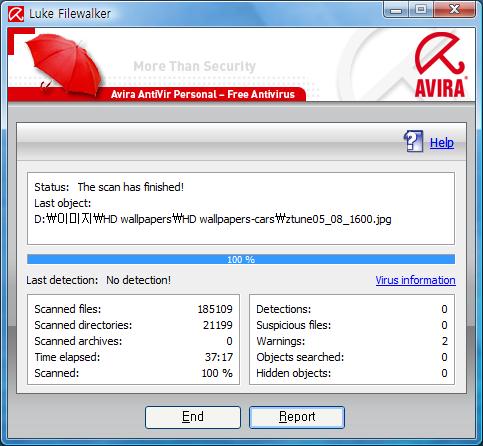Click the 'Detections:' label
The width and height of the screenshot is (483, 446).
pyautogui.click(x=283, y=309)
